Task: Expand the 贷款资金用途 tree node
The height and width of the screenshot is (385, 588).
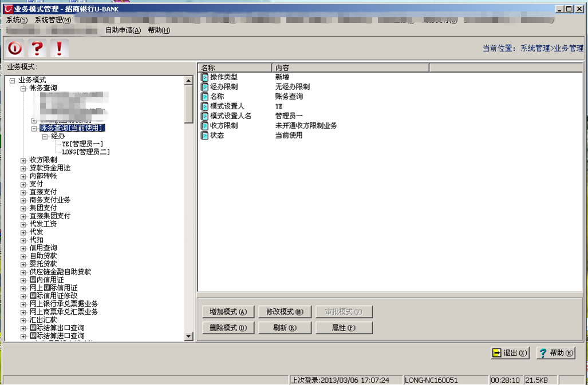Action: point(23,169)
